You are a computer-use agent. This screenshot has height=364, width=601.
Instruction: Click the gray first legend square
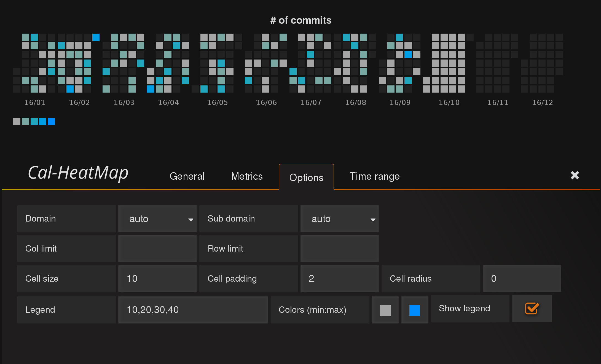click(17, 121)
